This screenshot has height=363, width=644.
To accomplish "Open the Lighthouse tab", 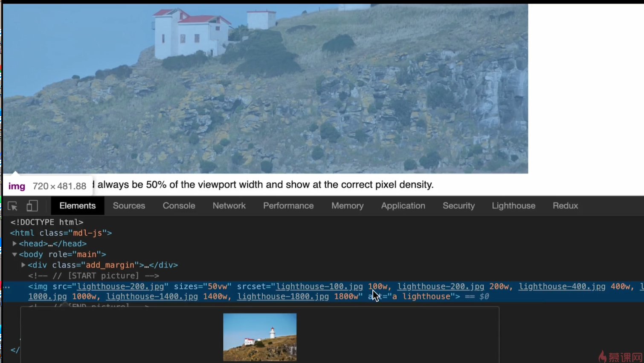I will coord(513,206).
